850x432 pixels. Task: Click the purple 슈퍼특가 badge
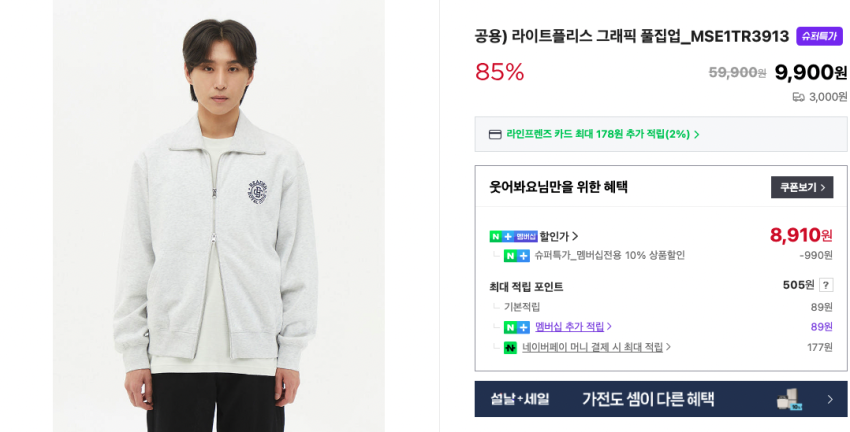tap(819, 36)
